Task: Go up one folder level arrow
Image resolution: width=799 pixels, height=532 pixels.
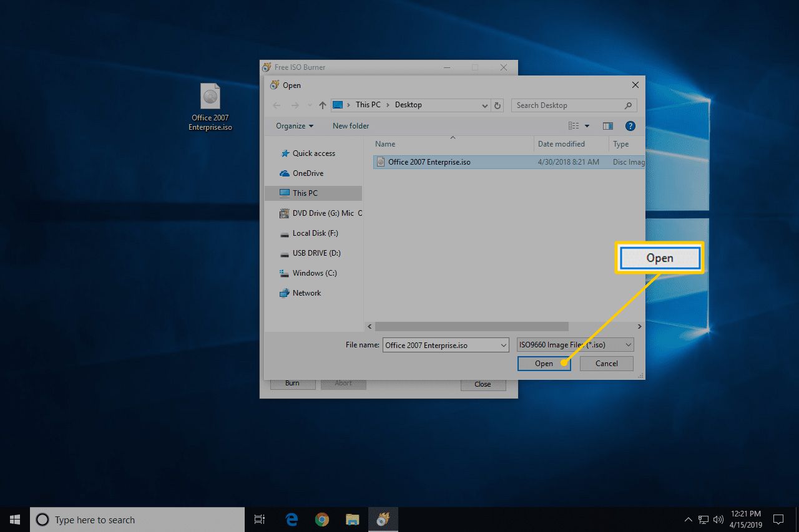Action: [x=322, y=105]
